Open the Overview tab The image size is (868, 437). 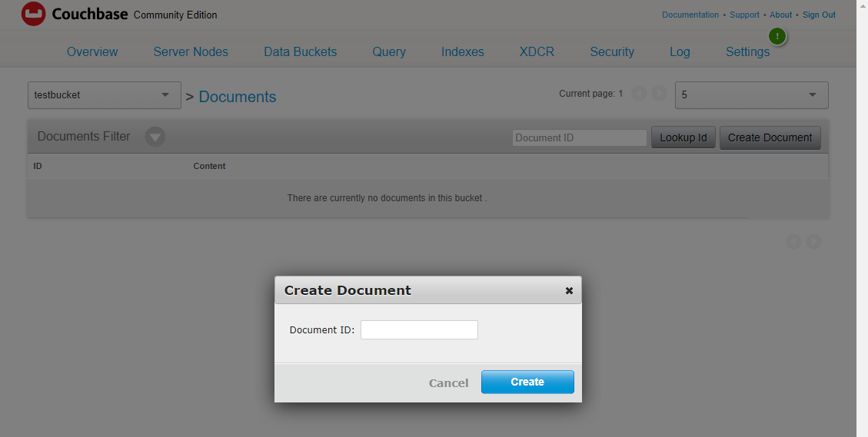(92, 52)
